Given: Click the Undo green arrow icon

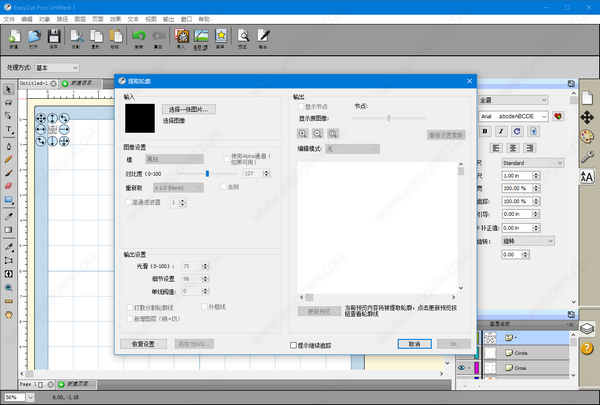Looking at the screenshot, I should 138,38.
